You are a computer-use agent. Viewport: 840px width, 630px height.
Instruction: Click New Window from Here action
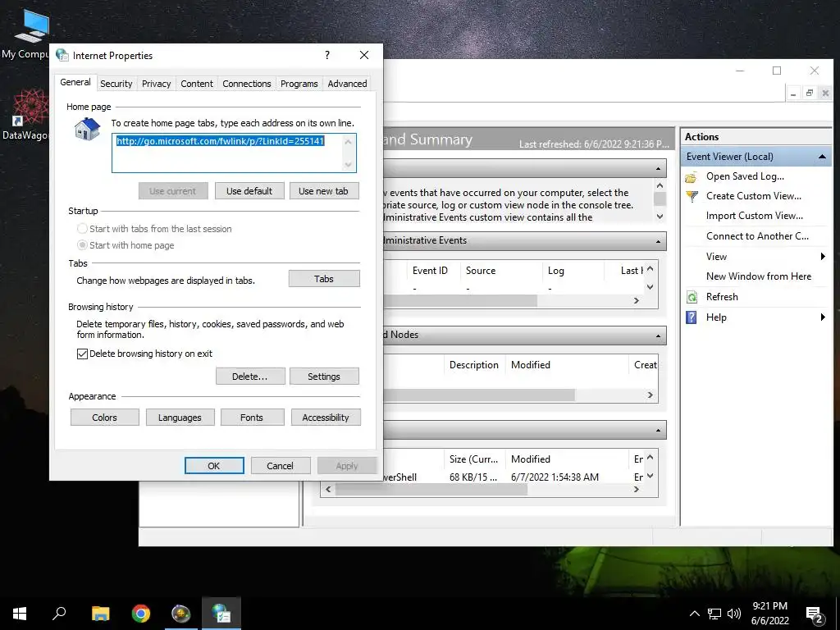(x=758, y=276)
